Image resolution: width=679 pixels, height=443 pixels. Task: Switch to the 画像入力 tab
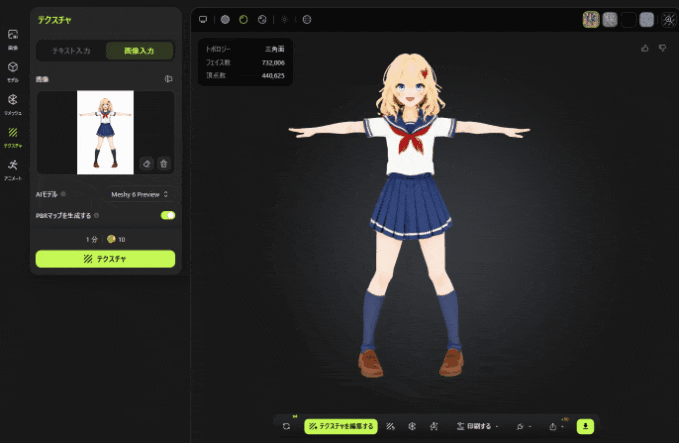click(139, 51)
